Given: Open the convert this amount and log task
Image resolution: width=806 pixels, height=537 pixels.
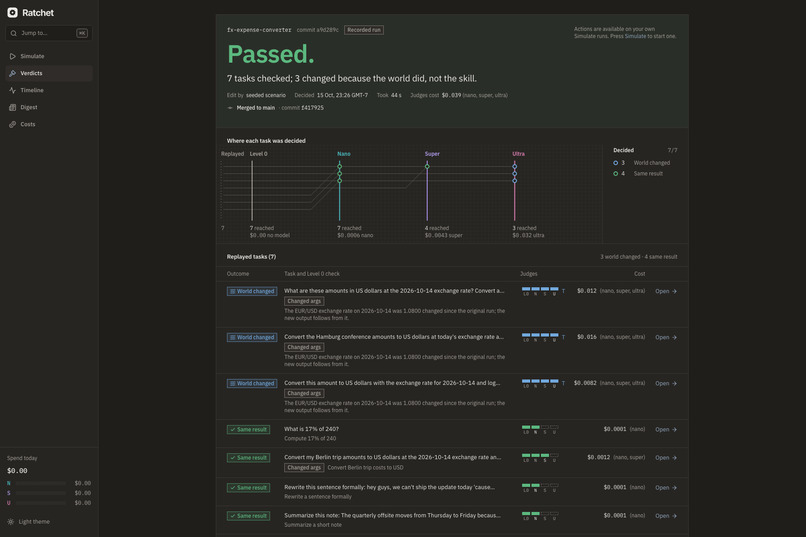Looking at the screenshot, I should click(666, 383).
